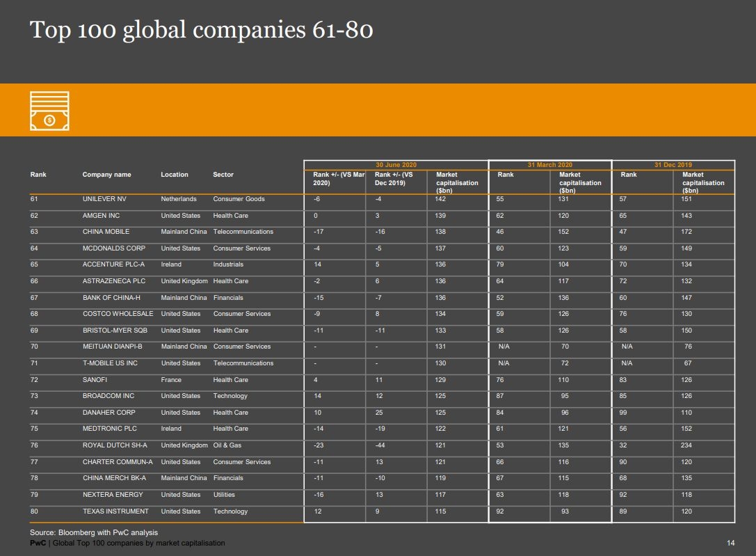The height and width of the screenshot is (556, 756).
Task: Click 'United Kingdom' location in AstraZeneca row
Action: pyautogui.click(x=184, y=281)
